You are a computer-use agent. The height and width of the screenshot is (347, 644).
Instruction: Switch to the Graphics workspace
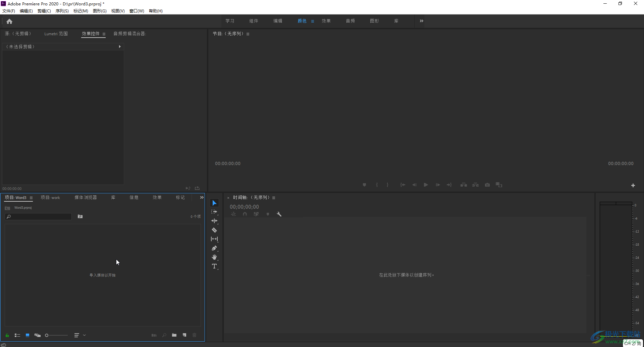click(x=374, y=21)
